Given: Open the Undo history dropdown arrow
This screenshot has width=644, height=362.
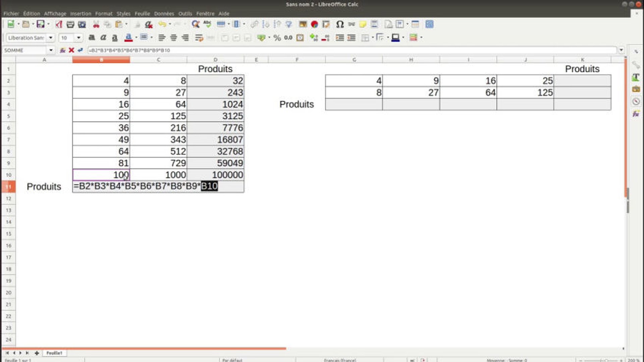Looking at the screenshot, I should click(x=170, y=24).
